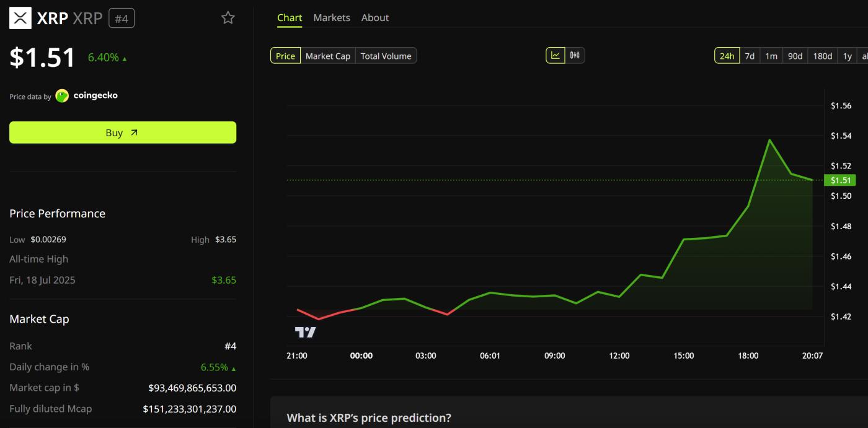Click the $1.51 headline price
868x428 pixels.
coord(42,58)
